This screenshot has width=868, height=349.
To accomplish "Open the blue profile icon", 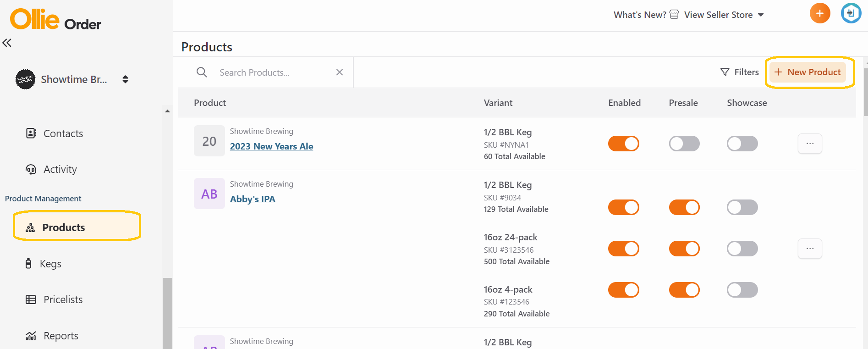I will click(851, 13).
